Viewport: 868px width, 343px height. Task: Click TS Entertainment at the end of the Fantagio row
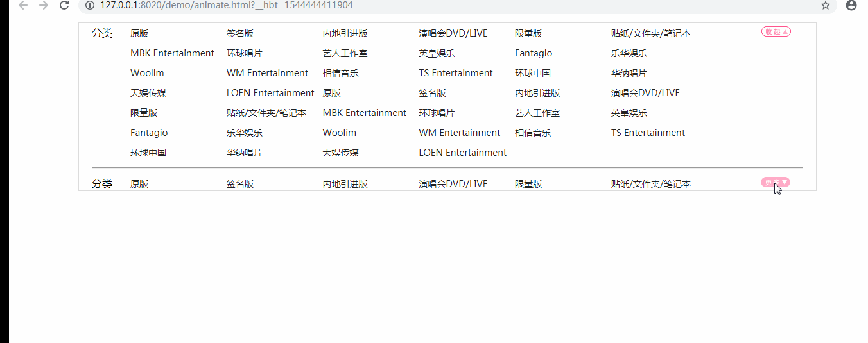(648, 133)
